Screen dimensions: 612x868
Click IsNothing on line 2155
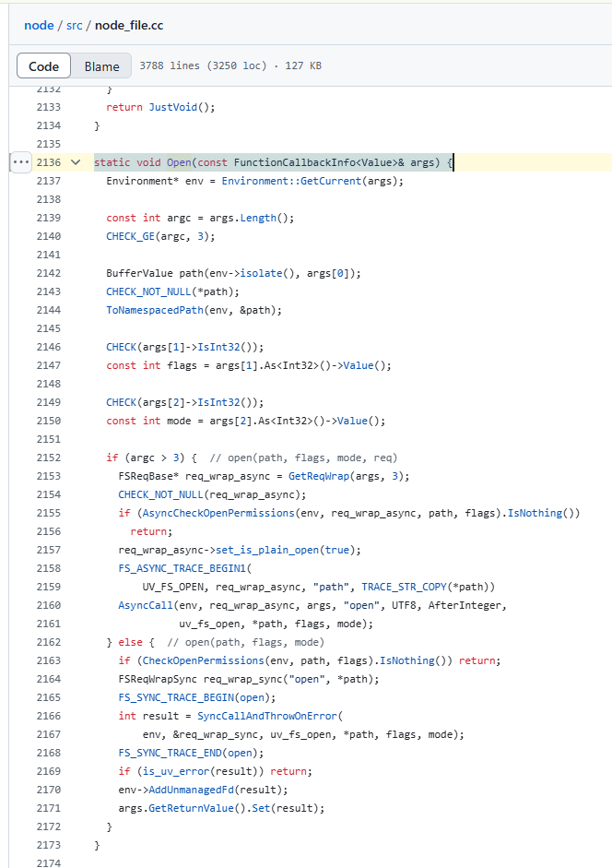click(x=535, y=513)
